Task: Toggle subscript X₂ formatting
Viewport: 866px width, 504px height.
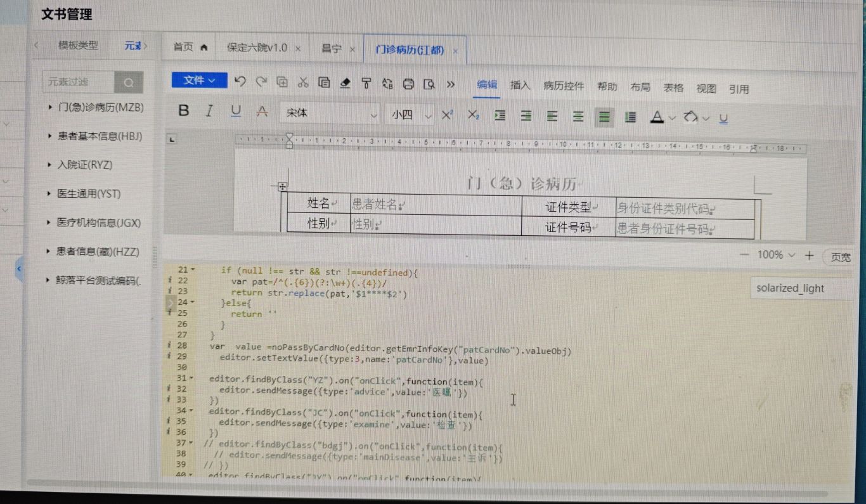Action: (473, 115)
